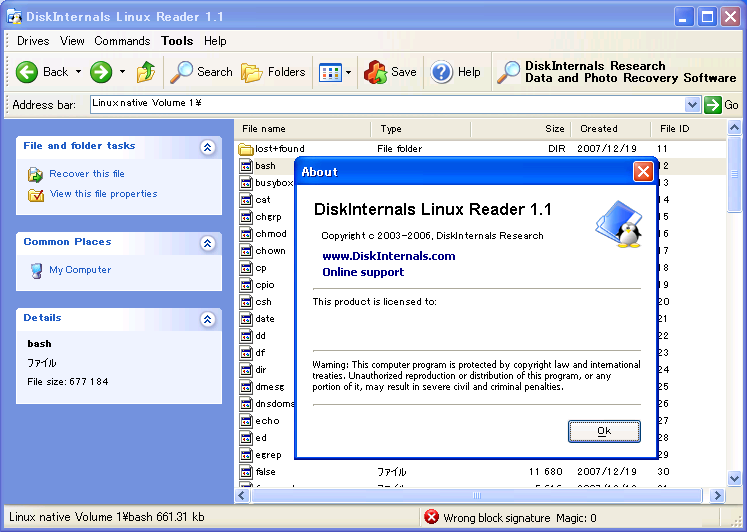
Task: Select the chmod file icon
Action: [246, 234]
